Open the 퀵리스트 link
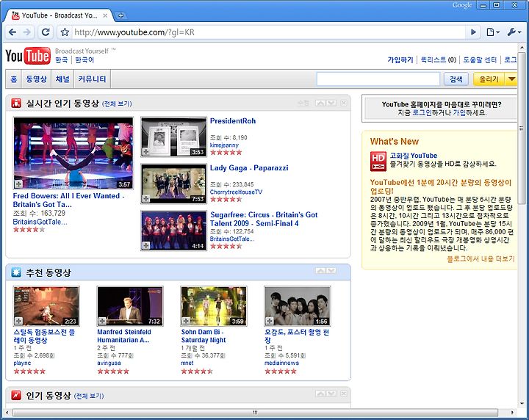This screenshot has height=420, width=529. [x=433, y=59]
